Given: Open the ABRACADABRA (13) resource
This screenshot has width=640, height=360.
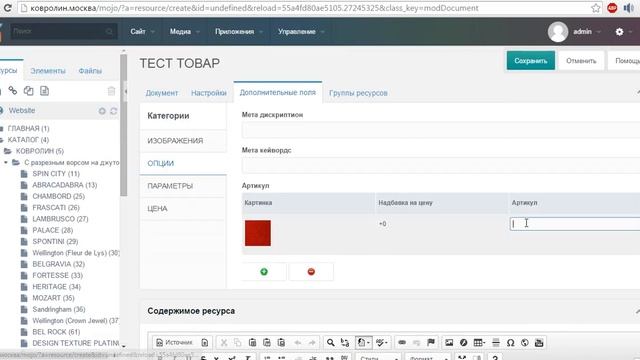Looking at the screenshot, I should pyautogui.click(x=64, y=185).
